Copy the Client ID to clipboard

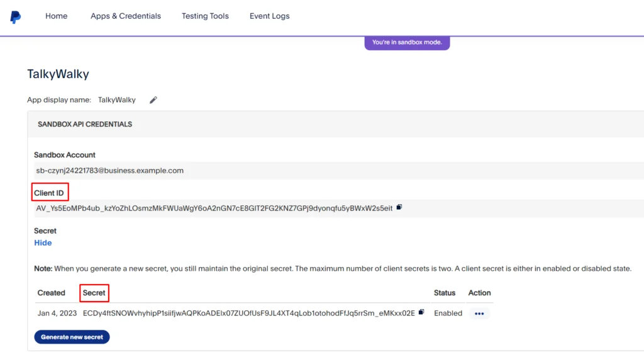(x=399, y=207)
